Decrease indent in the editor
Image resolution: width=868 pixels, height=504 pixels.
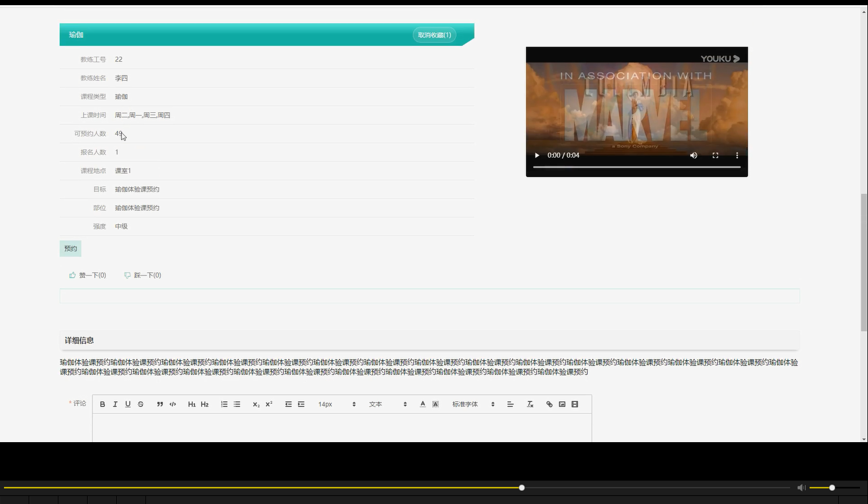pyautogui.click(x=288, y=404)
